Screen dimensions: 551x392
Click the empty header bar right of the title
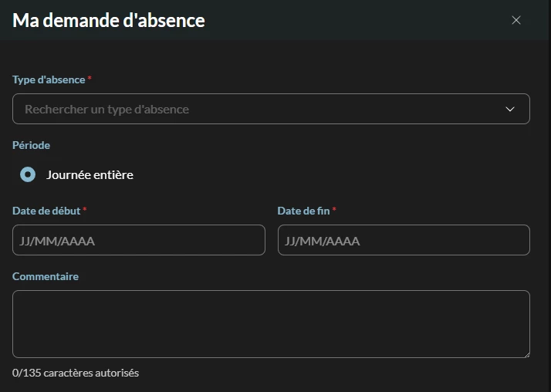click(x=355, y=20)
